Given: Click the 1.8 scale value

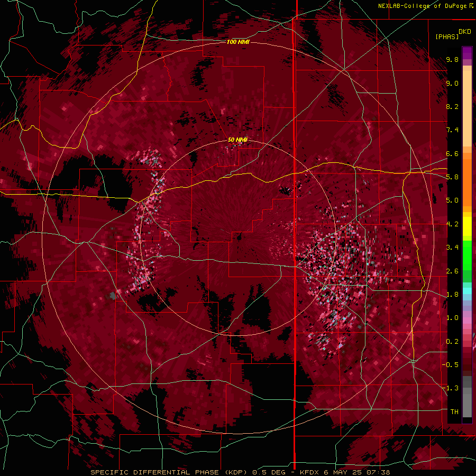Looking at the screenshot, I should (452, 295).
